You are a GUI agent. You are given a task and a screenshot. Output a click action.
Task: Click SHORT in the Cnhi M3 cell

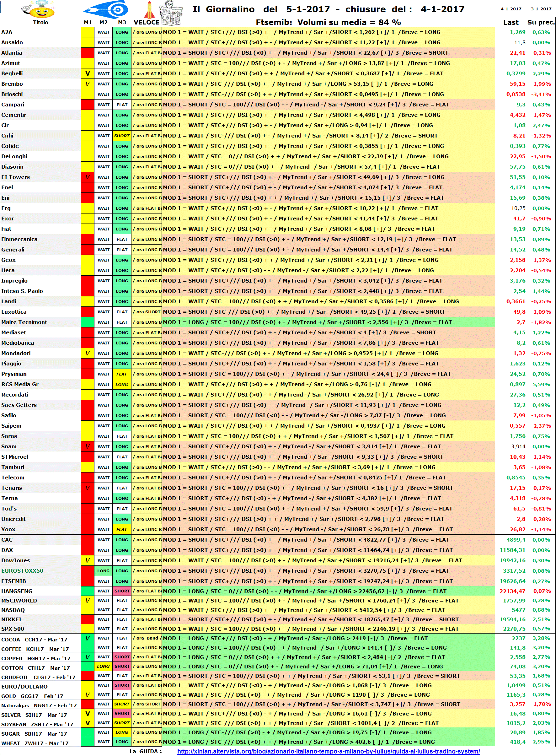pos(122,136)
